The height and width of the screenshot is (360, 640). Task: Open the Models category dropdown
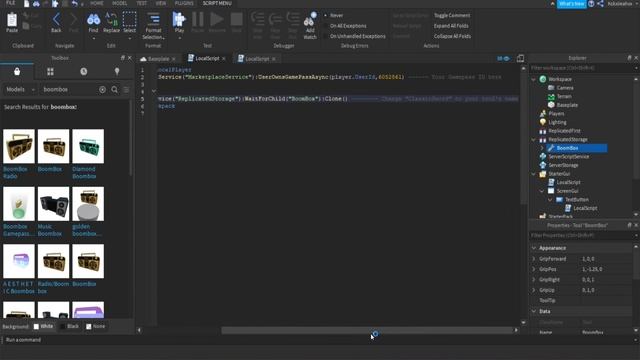point(20,89)
